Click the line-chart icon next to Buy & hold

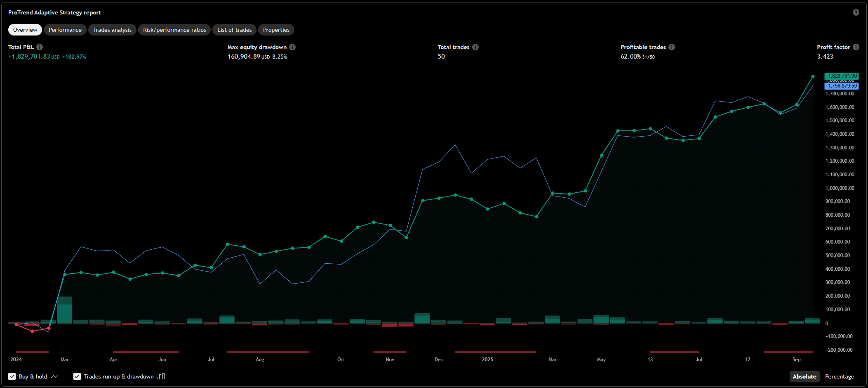coord(55,376)
